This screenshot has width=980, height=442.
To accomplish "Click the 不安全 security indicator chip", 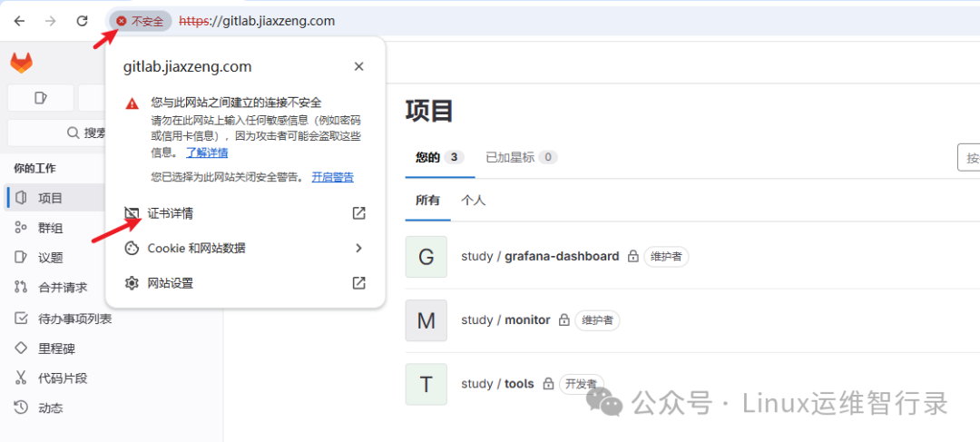I will (141, 21).
